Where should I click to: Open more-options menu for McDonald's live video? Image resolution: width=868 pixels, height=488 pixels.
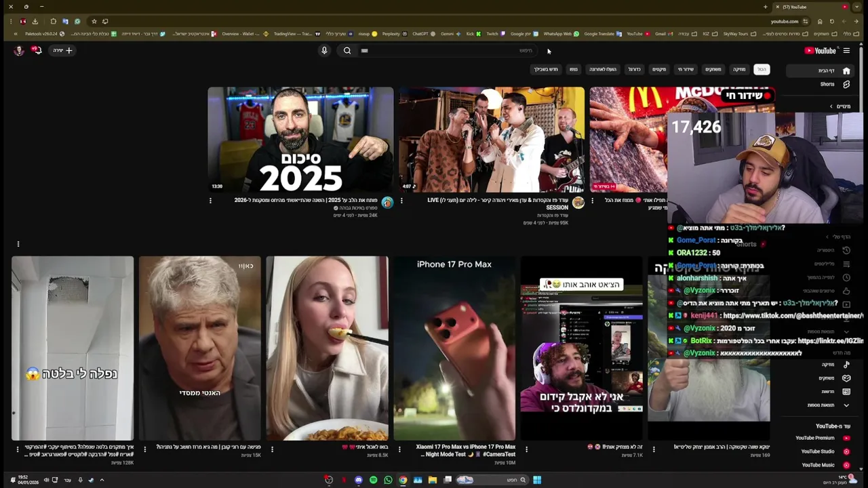[x=592, y=201]
